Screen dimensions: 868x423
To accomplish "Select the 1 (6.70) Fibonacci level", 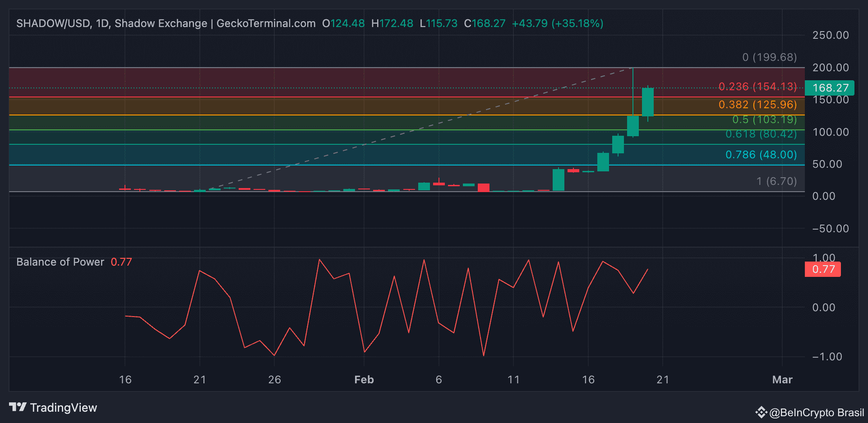I will [776, 181].
